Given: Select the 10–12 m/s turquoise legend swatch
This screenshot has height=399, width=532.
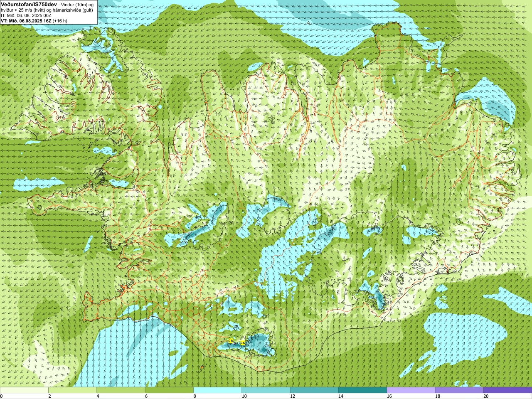Looking at the screenshot, I should pos(266,390).
